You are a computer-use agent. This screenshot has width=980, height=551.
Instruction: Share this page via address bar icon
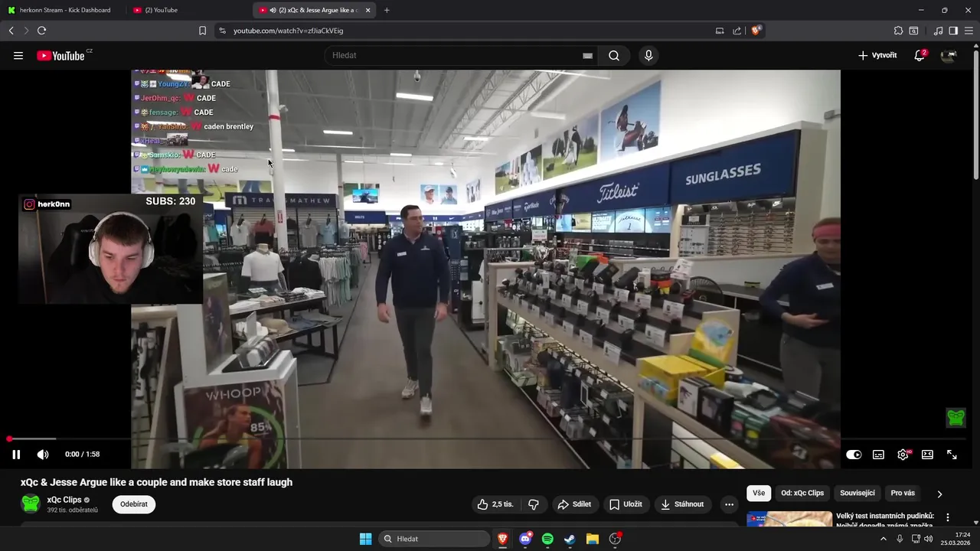pyautogui.click(x=737, y=31)
